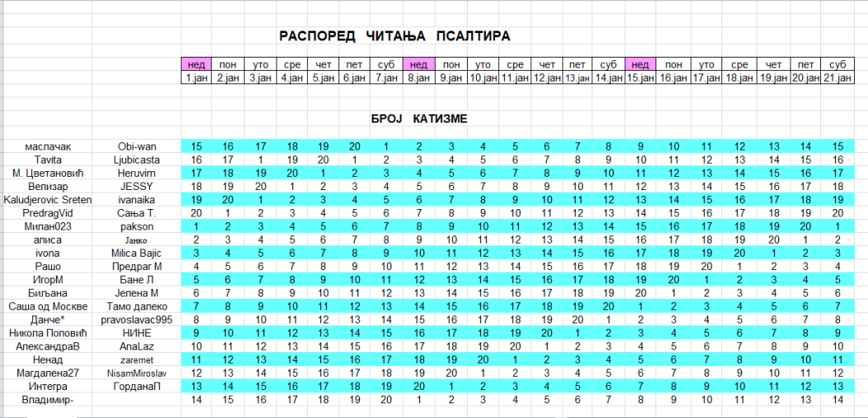868x418 pixels.
Task: Select the маслачак name cell
Action: pos(48,146)
